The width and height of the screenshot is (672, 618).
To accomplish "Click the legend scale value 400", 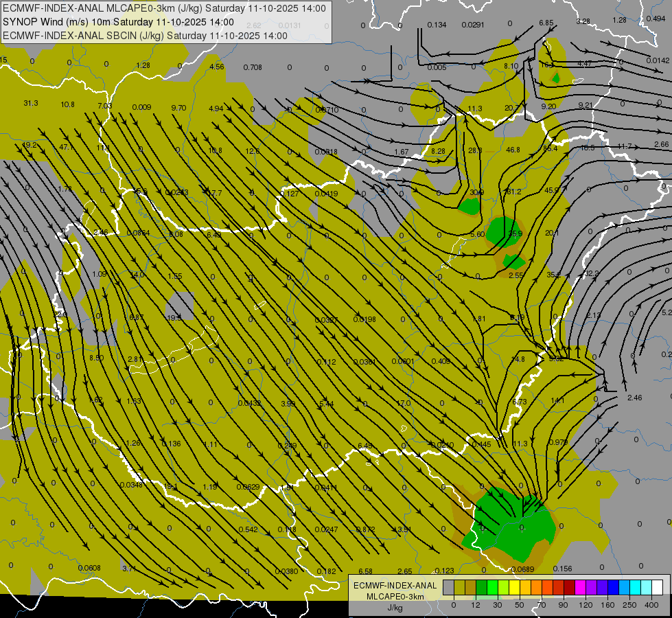I will (x=651, y=605).
